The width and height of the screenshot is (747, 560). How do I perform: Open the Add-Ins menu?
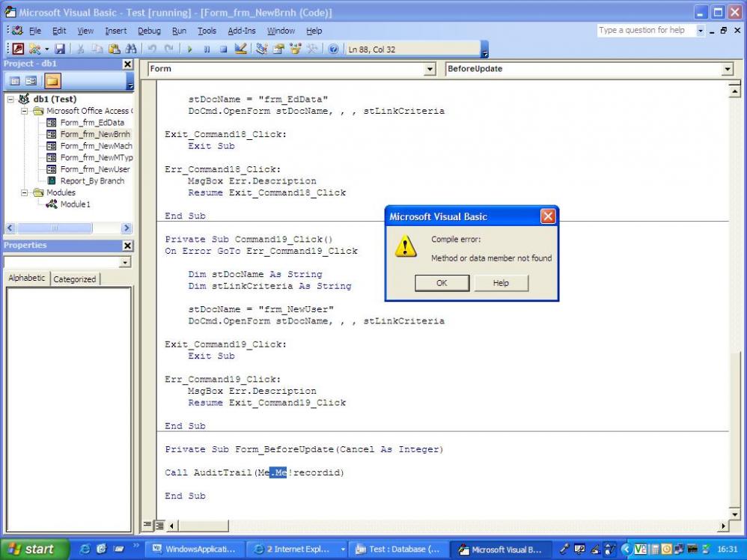(x=242, y=31)
